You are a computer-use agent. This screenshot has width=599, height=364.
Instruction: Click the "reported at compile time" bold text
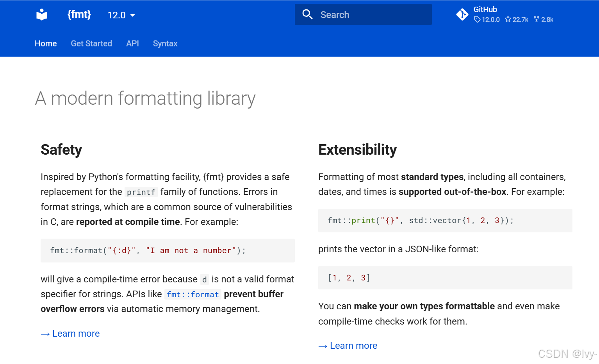pos(128,222)
